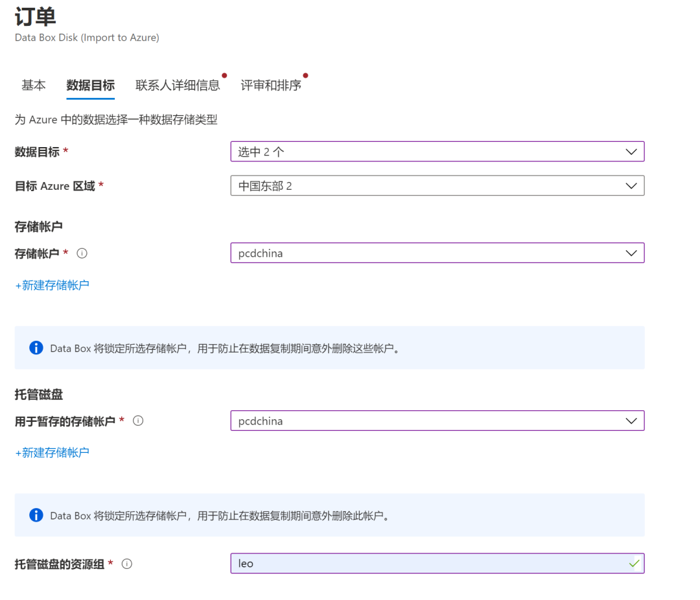Click the 目标 Azure 区域 field label

tap(55, 186)
